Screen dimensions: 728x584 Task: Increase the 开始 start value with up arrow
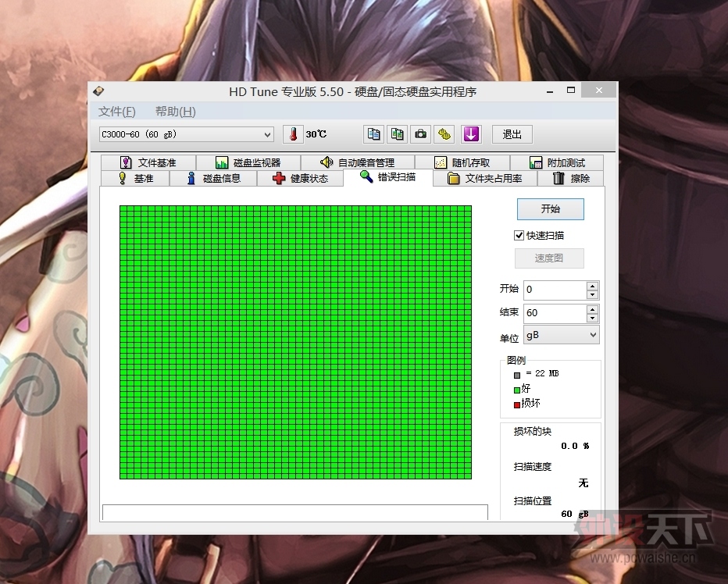[592, 286]
